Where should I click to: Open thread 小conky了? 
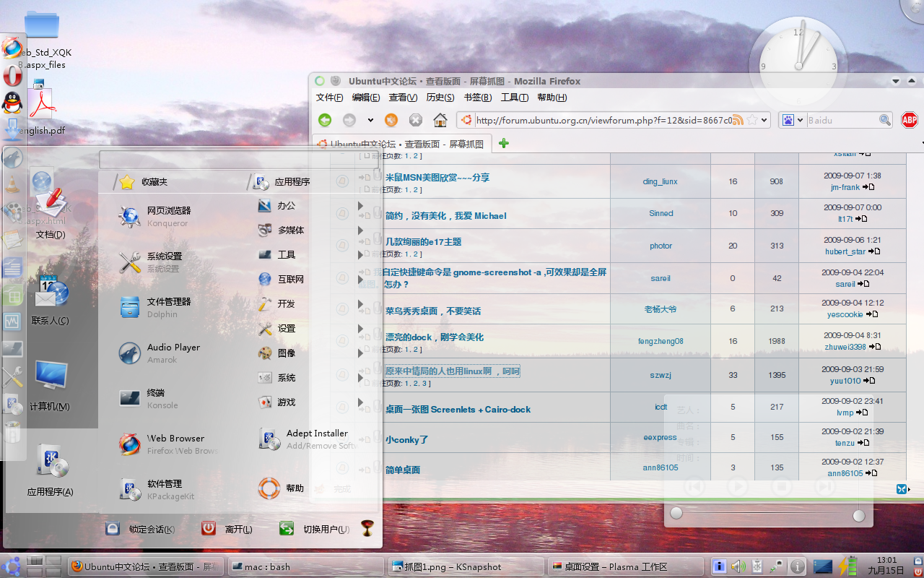406,439
